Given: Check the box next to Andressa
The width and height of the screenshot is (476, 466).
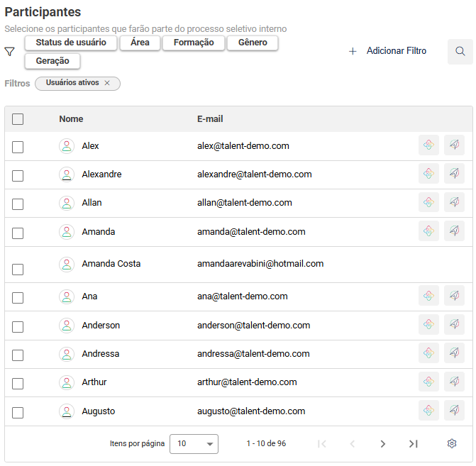Looking at the screenshot, I should 18,355.
